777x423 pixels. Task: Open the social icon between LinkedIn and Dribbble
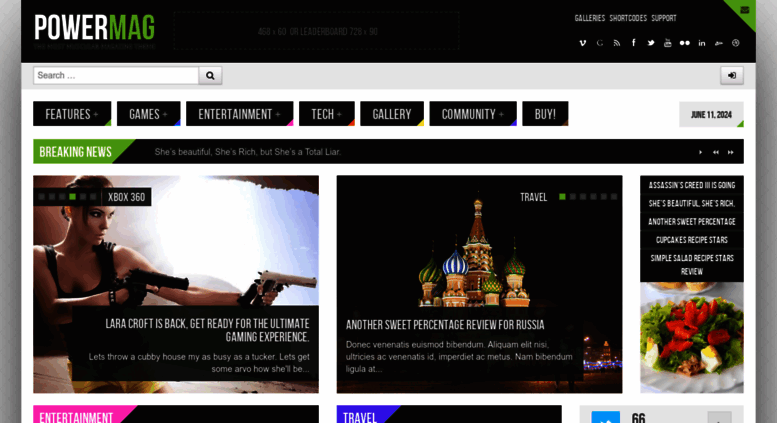719,43
